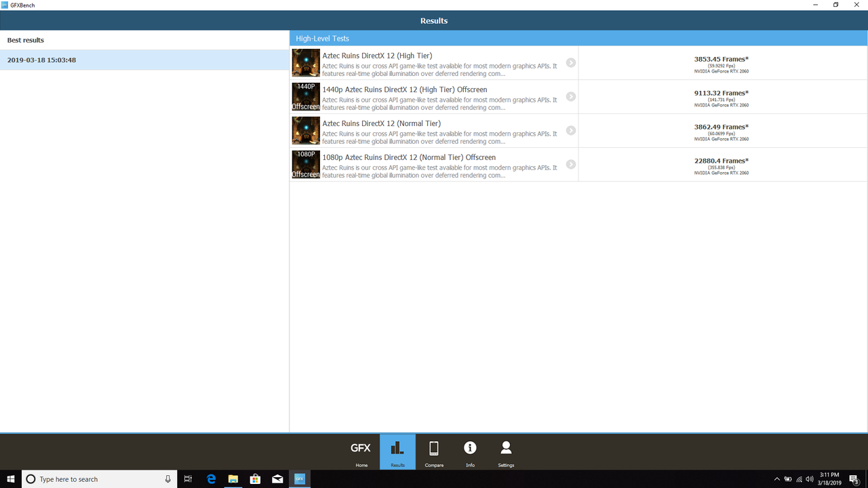Click the 3853.45 Frames result score
This screenshot has height=488, width=868.
tap(722, 59)
